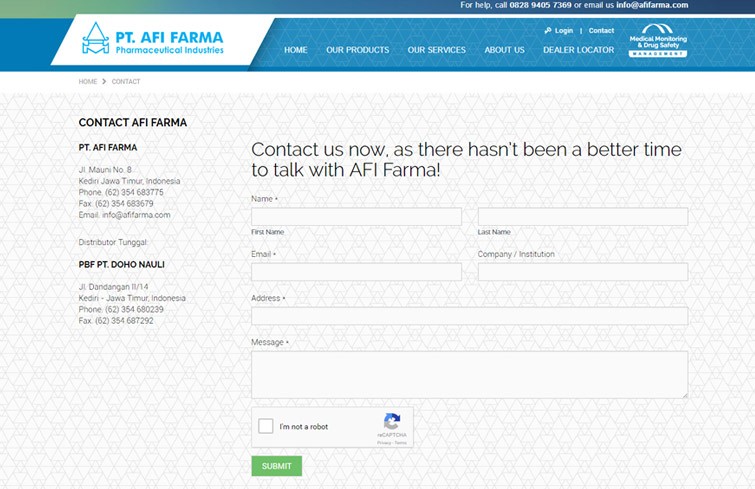
Task: Focus the Company / Institution field
Action: 583,272
